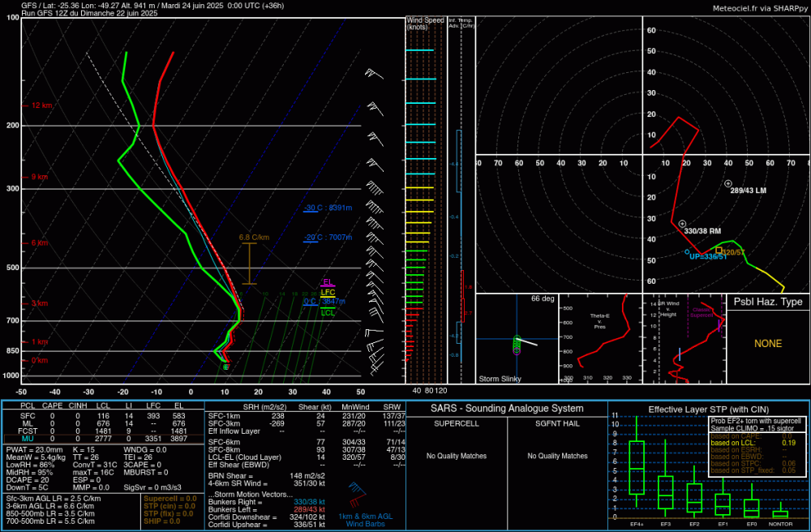Click the magenta EL level marker
Screen dimensions: 811x532
coord(328,282)
